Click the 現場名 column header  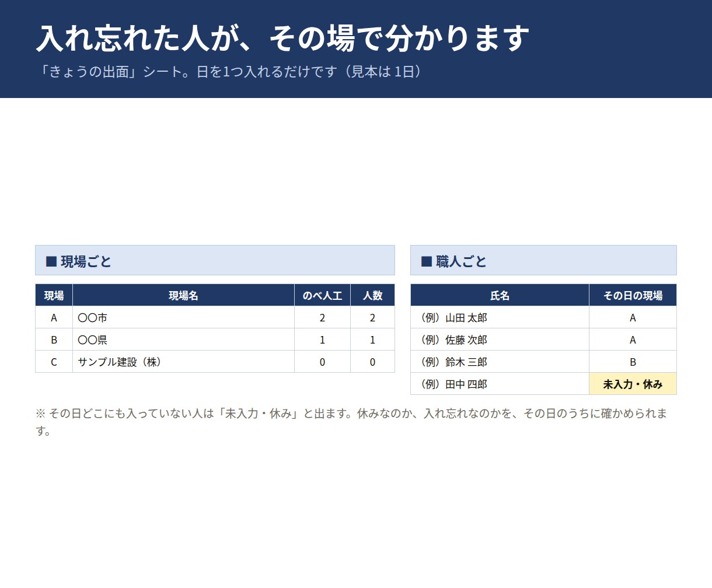[x=183, y=295]
